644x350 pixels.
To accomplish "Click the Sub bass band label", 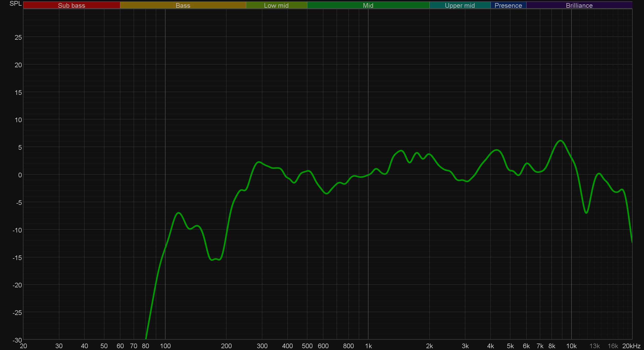I will [x=71, y=5].
